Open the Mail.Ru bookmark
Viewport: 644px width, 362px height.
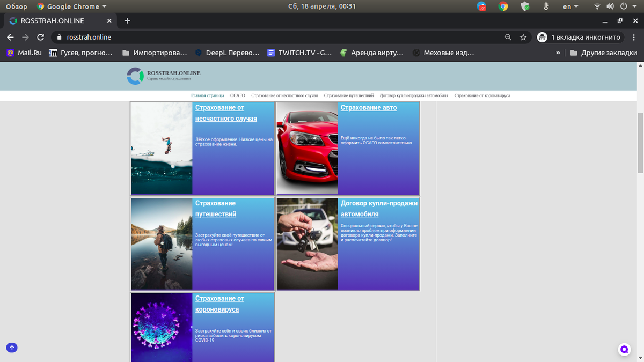pyautogui.click(x=24, y=53)
